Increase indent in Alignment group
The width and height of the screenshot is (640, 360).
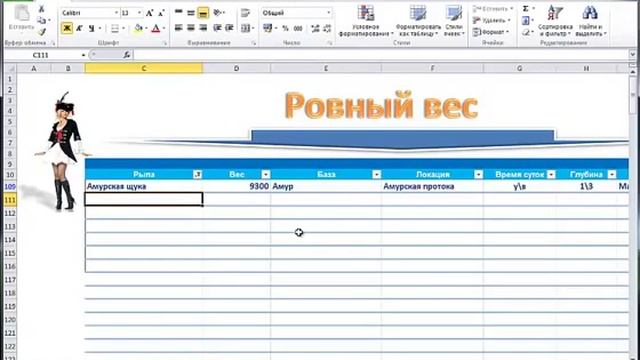(229, 28)
